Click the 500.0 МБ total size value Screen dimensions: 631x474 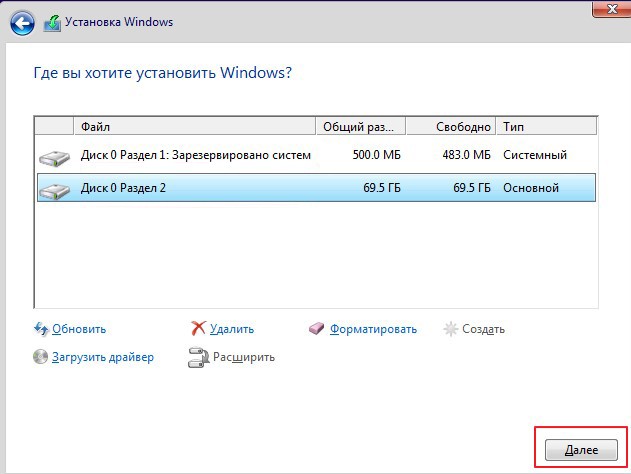(377, 155)
